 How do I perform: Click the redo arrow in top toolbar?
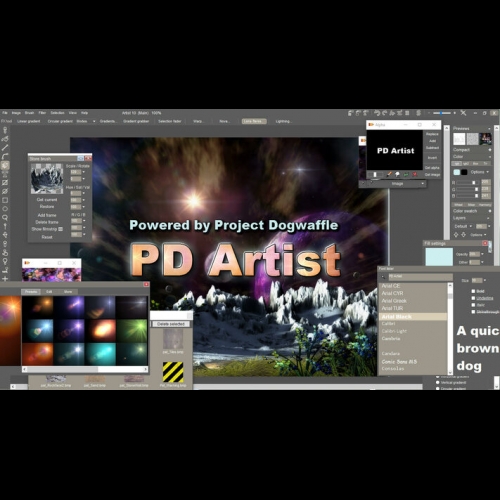[385, 113]
